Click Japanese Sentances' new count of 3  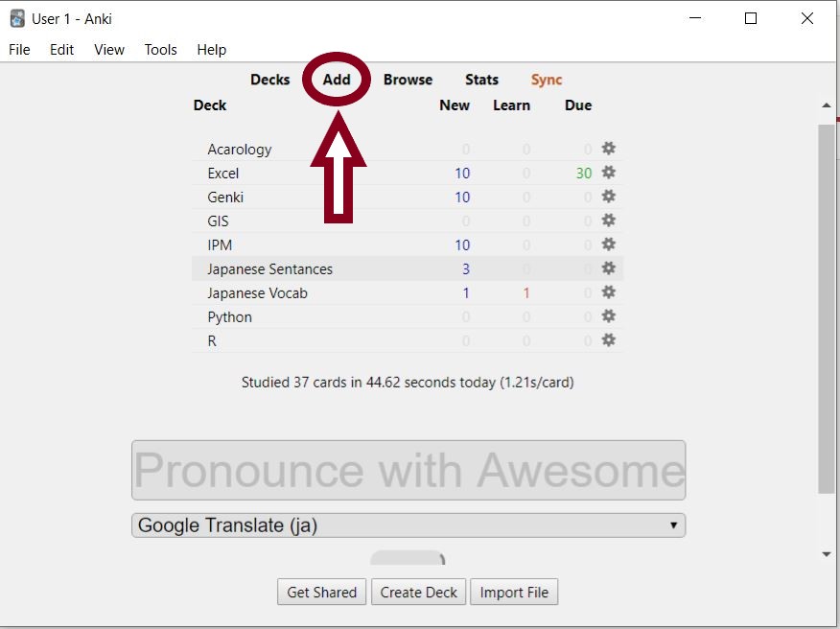pos(466,269)
